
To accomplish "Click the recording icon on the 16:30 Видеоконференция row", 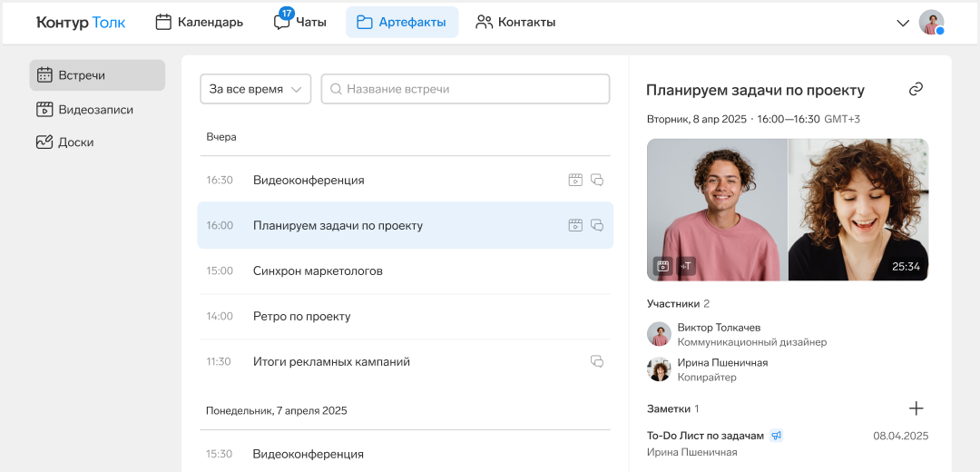I will (575, 180).
